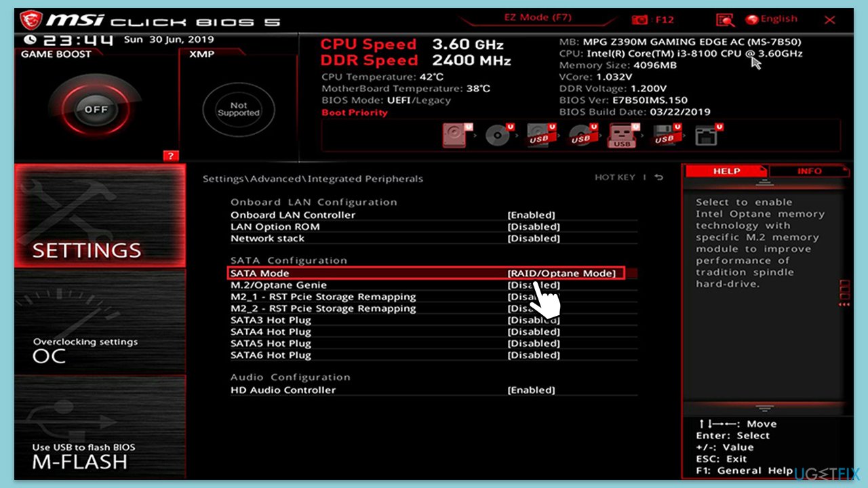
Task: Select the USB floppy boot device icon
Action: point(667,135)
